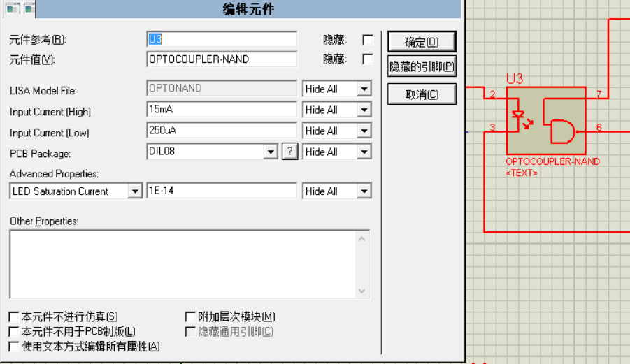The height and width of the screenshot is (364, 630).
Task: Open Hide All dropdown for Input Current (Low)
Action: coord(364,131)
